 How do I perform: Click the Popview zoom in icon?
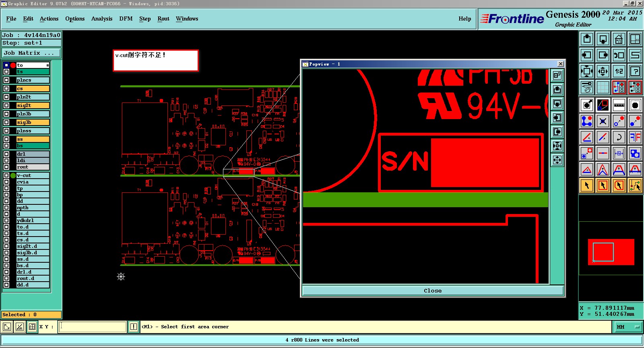[x=557, y=146]
